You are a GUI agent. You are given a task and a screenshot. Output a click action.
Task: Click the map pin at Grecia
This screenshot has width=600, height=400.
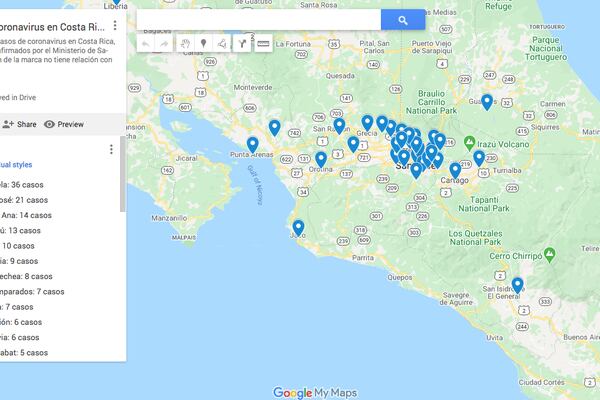click(367, 123)
